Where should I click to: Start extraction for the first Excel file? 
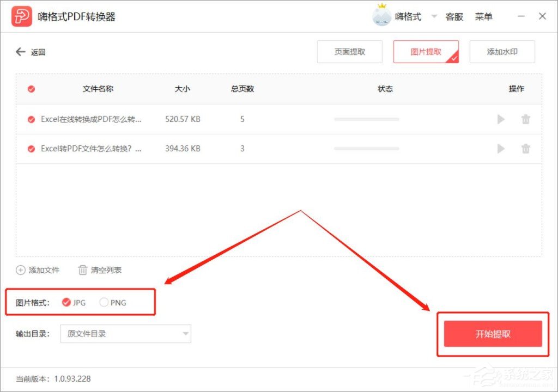(500, 119)
